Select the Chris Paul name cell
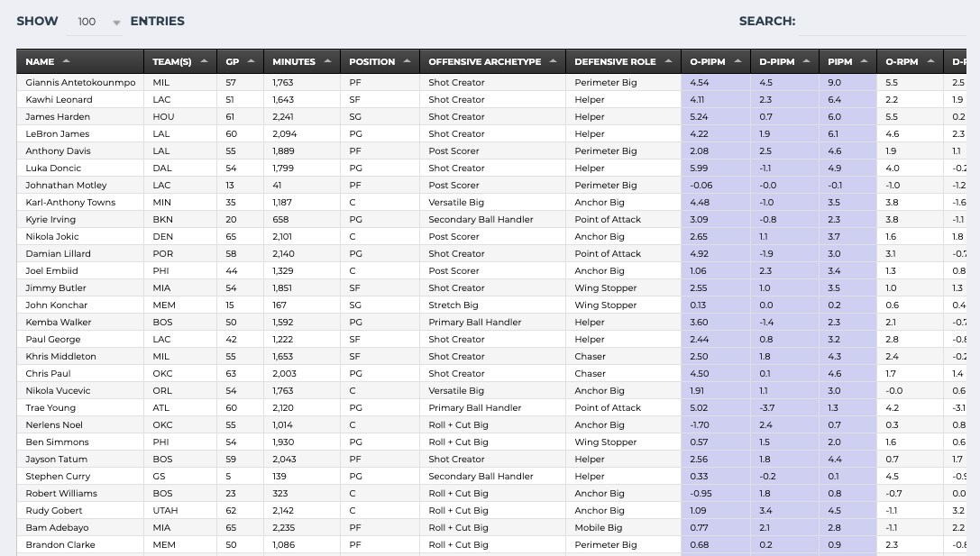This screenshot has width=980, height=556. click(80, 374)
